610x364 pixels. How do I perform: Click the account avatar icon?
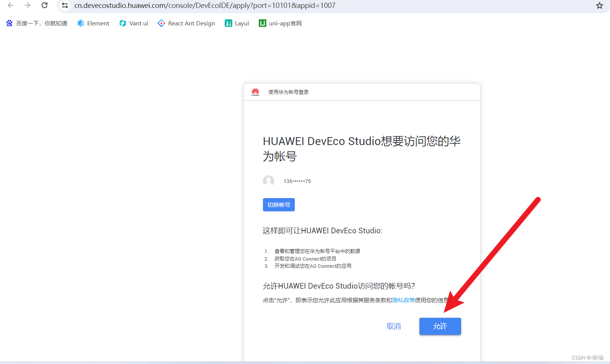click(x=269, y=181)
